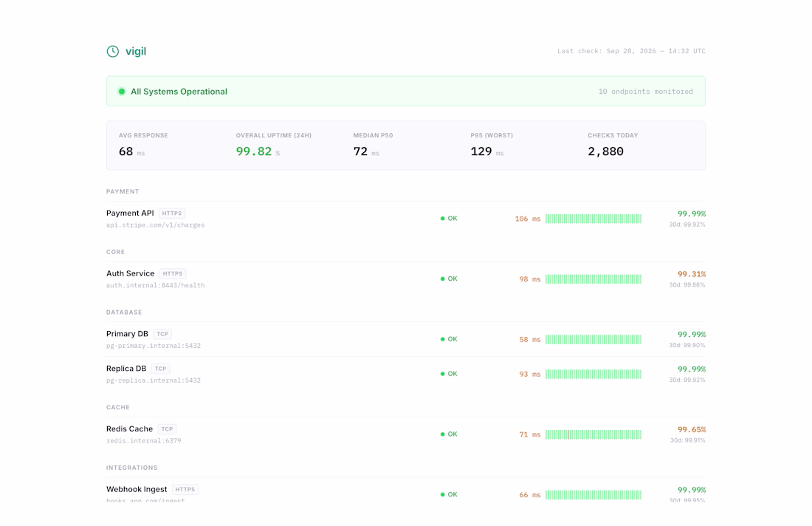Viewport: 812px width, 526px height.
Task: Select the 99.31% uptime figure
Action: pos(692,274)
